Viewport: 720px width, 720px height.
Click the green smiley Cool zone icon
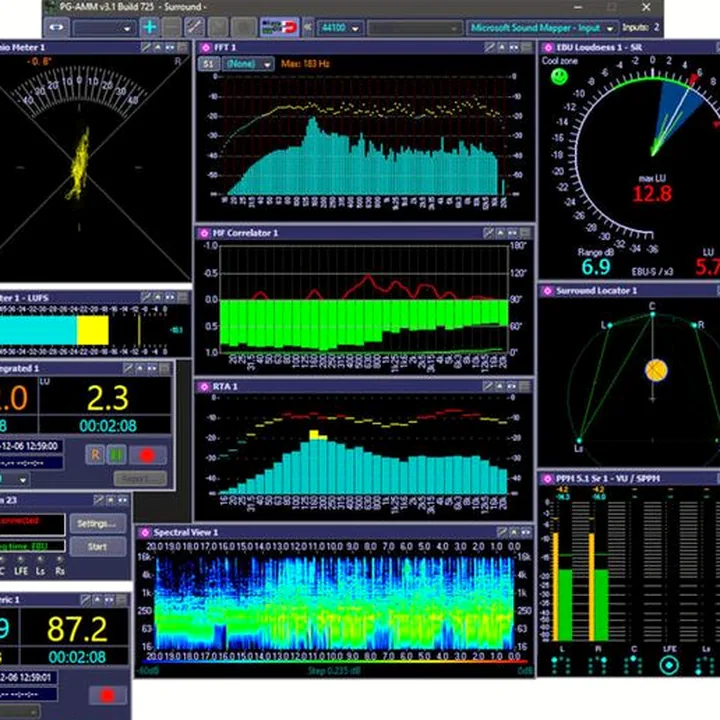559,76
